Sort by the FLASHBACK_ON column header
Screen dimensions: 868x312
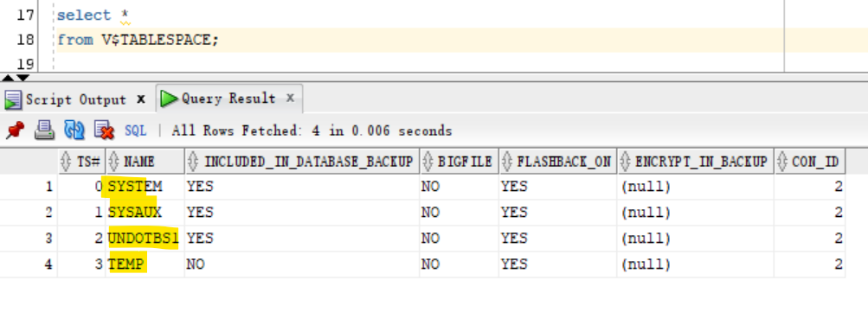coord(557,162)
